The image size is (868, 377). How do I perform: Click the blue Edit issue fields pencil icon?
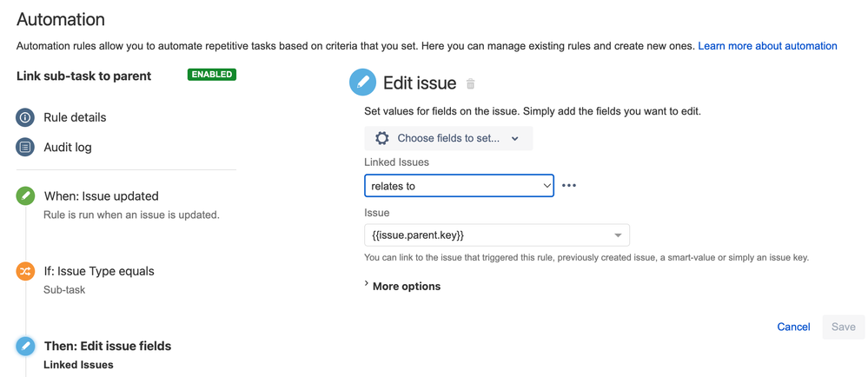tap(25, 346)
